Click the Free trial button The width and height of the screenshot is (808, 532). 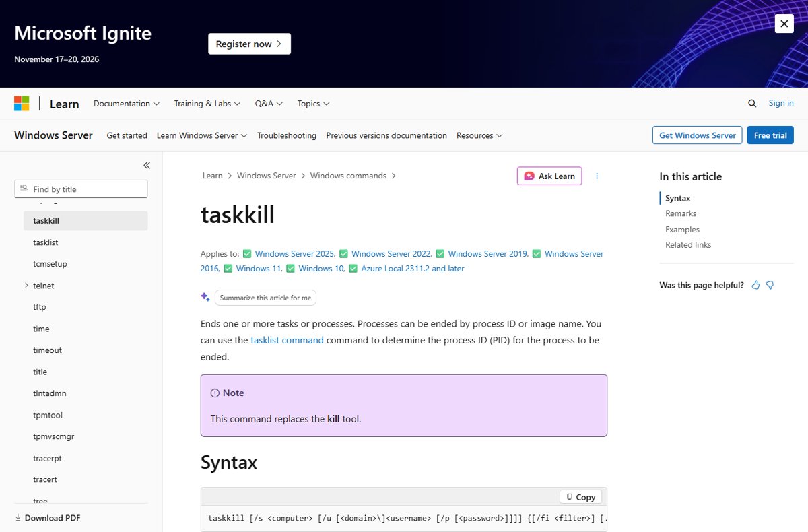[x=770, y=135]
